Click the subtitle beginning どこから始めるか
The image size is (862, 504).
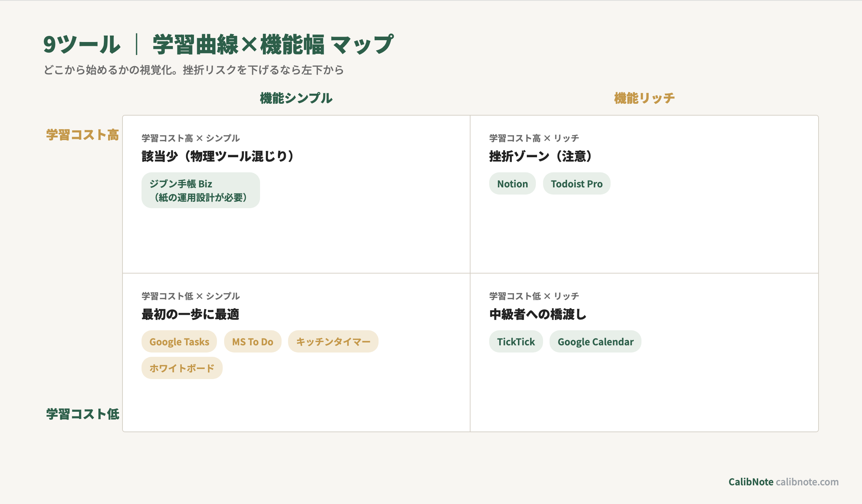194,70
